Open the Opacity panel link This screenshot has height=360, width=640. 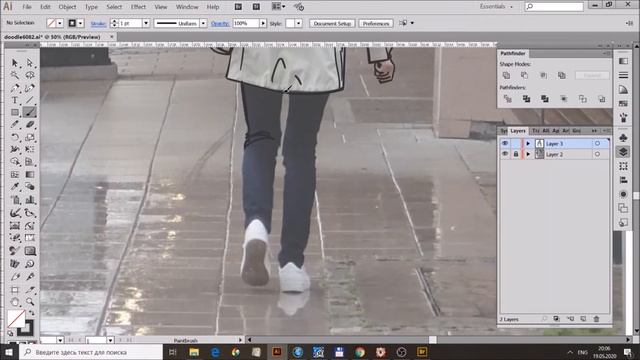tap(220, 24)
